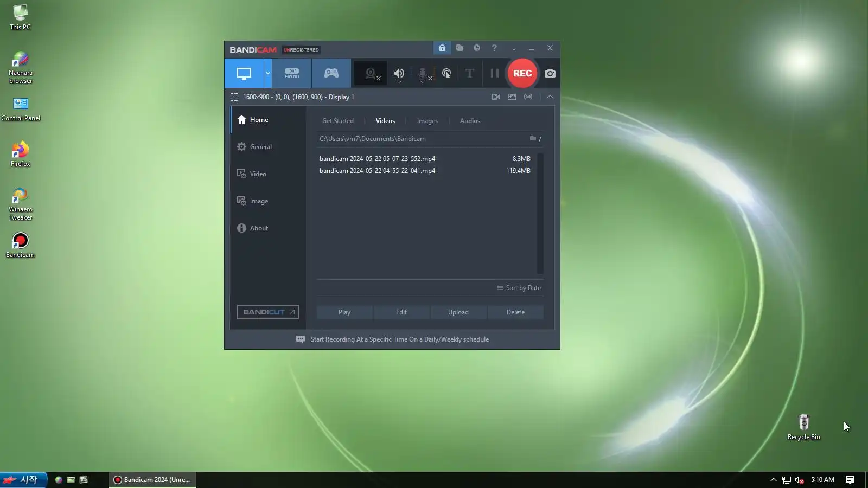Click the capture area rectangle selection icon
Viewport: 868px width, 488px height.
point(234,97)
